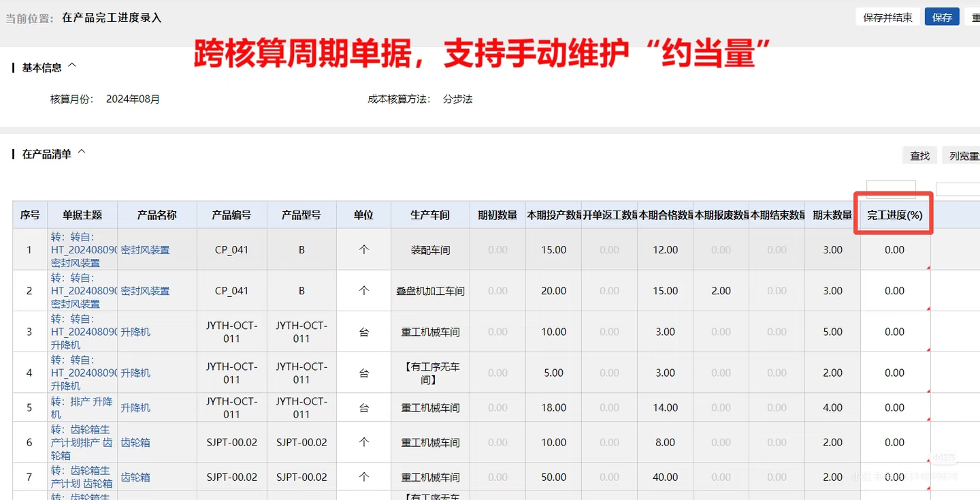Open the 齿轮箱 product link in row 7
The image size is (980, 500).
pos(135,477)
